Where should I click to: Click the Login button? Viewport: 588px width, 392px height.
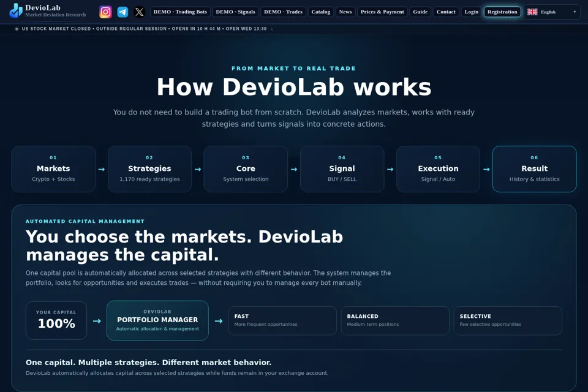coord(472,12)
